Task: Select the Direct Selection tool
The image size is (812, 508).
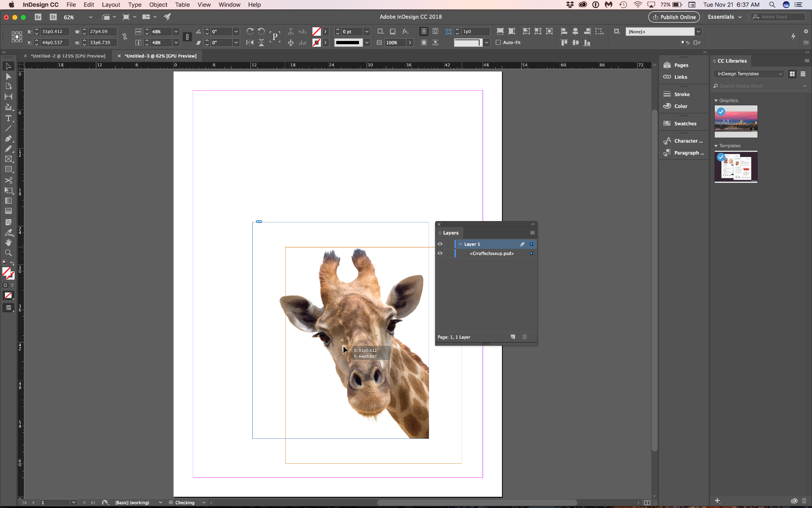Action: (x=8, y=76)
